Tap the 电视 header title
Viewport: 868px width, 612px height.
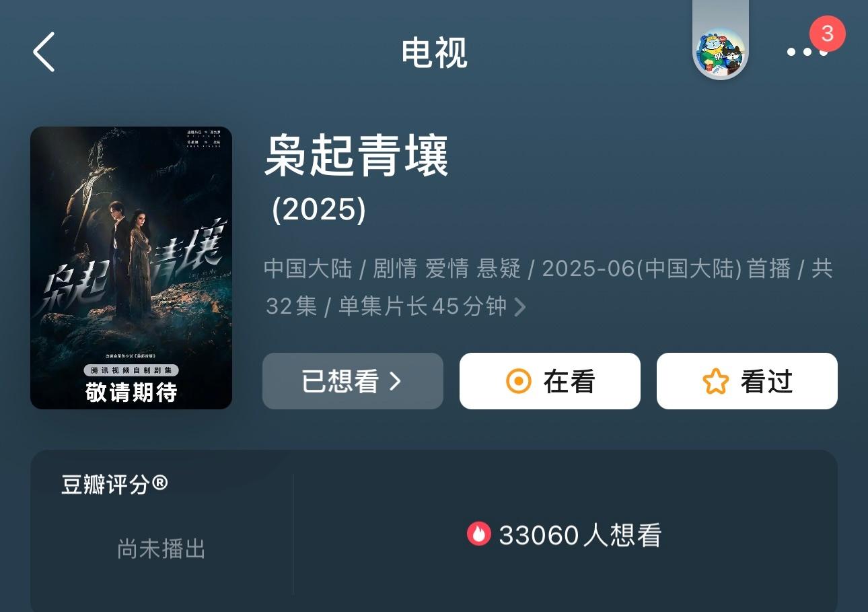click(434, 53)
